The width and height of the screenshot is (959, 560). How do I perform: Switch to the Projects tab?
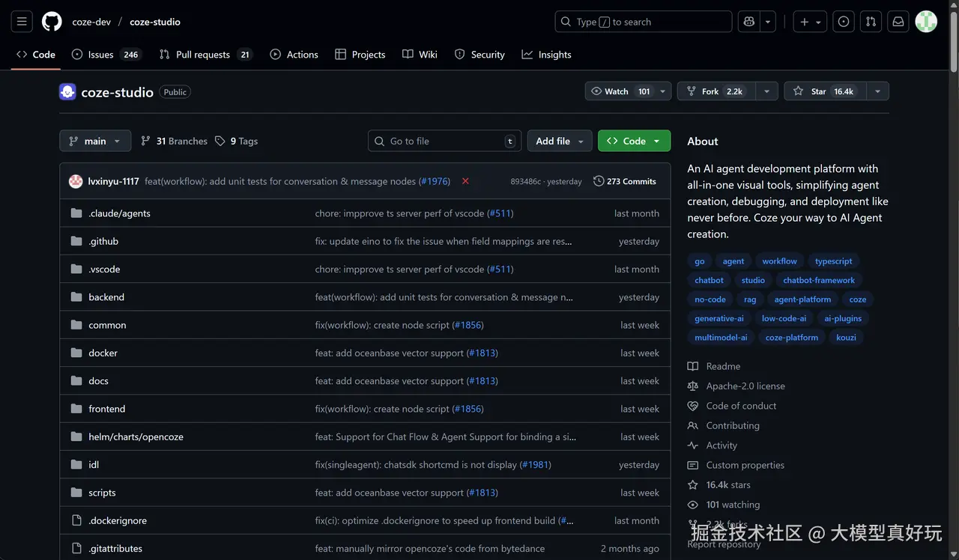[360, 55]
